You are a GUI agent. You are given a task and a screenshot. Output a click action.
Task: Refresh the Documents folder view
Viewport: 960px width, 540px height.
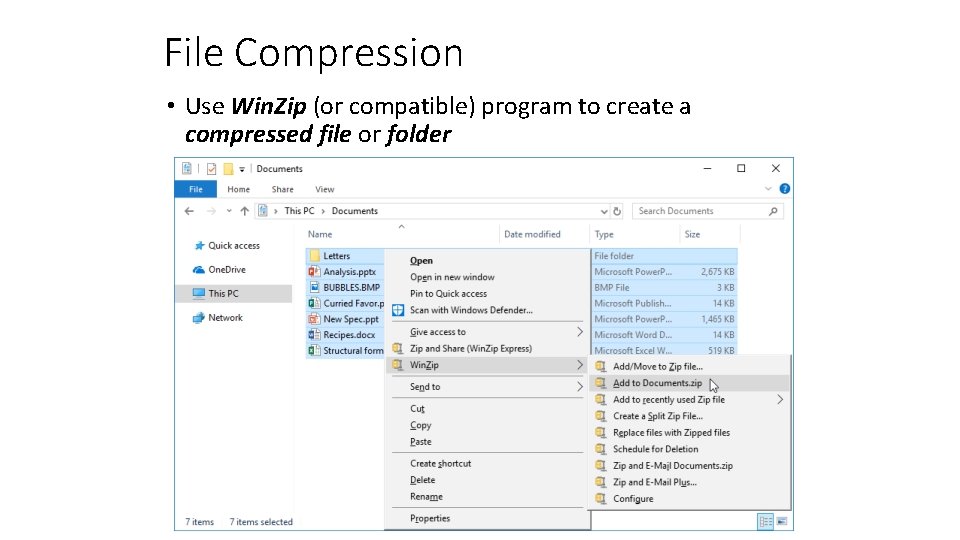coord(617,211)
